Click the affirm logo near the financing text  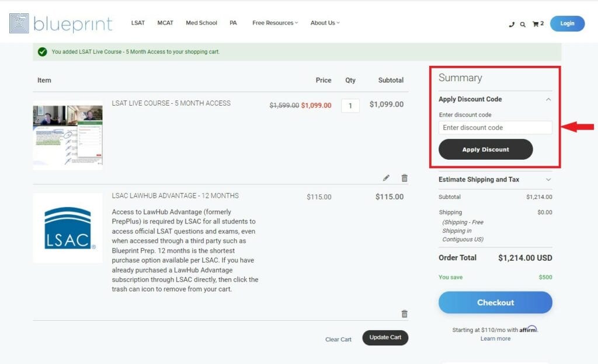pos(527,329)
